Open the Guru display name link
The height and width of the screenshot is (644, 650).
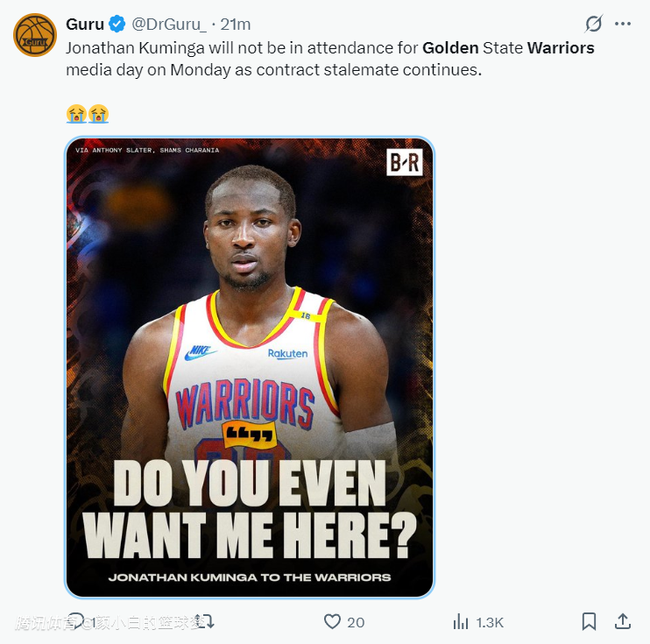tap(84, 25)
